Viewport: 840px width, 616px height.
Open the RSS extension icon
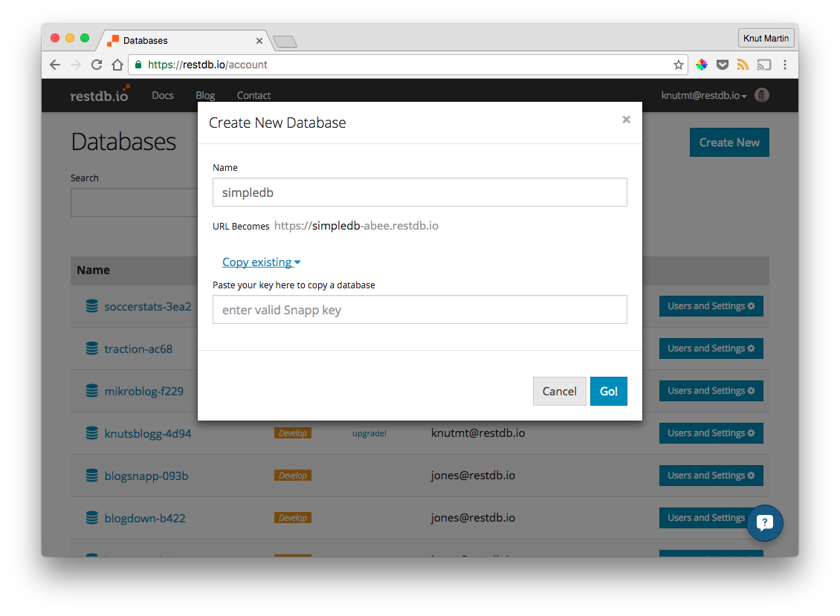point(743,65)
